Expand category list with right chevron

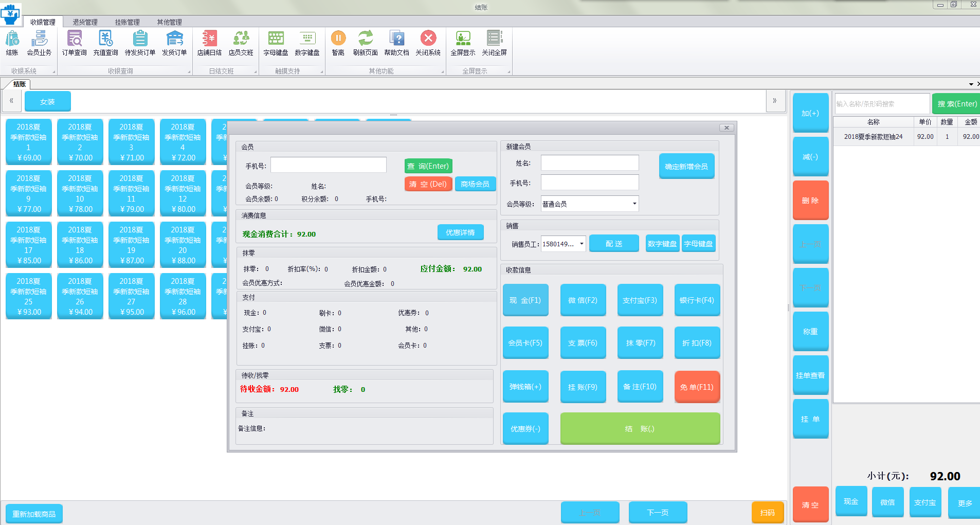tap(775, 101)
